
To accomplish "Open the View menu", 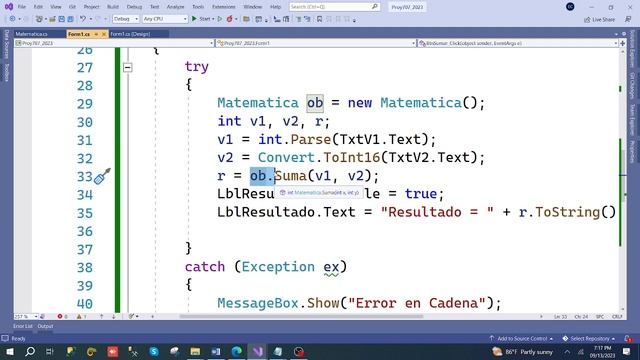I will (56, 7).
